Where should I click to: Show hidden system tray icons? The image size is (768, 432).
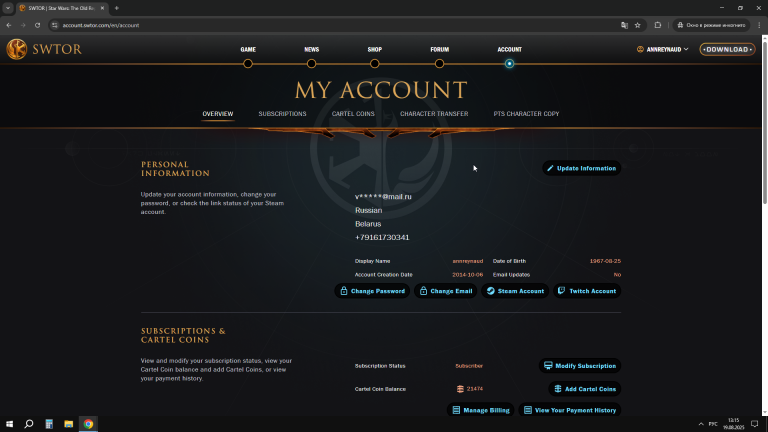(701, 424)
